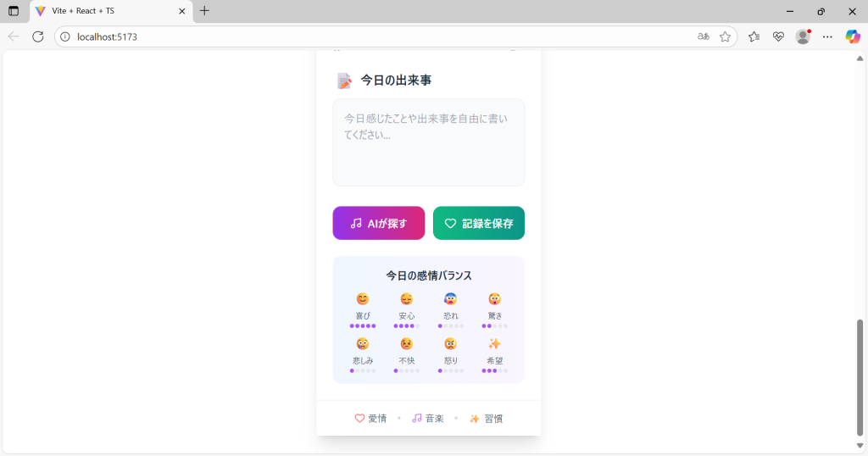Open the browser profile avatar
868x456 pixels.
tap(803, 36)
